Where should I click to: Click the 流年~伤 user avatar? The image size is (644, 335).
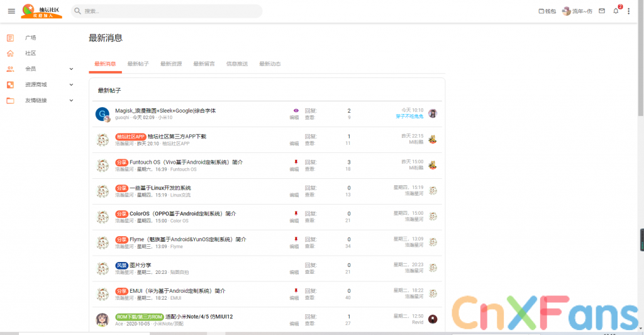click(566, 11)
